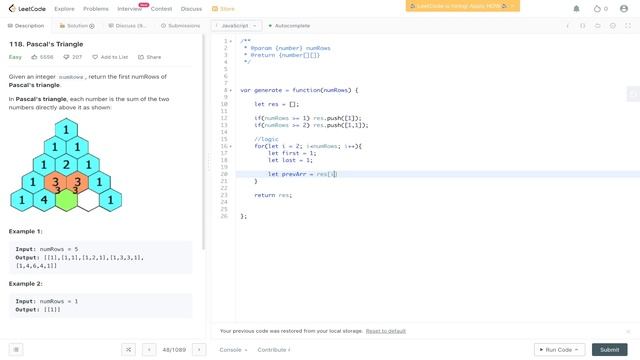The width and height of the screenshot is (640, 360).
Task: Go to the previous problem arrow
Action: [x=149, y=350]
